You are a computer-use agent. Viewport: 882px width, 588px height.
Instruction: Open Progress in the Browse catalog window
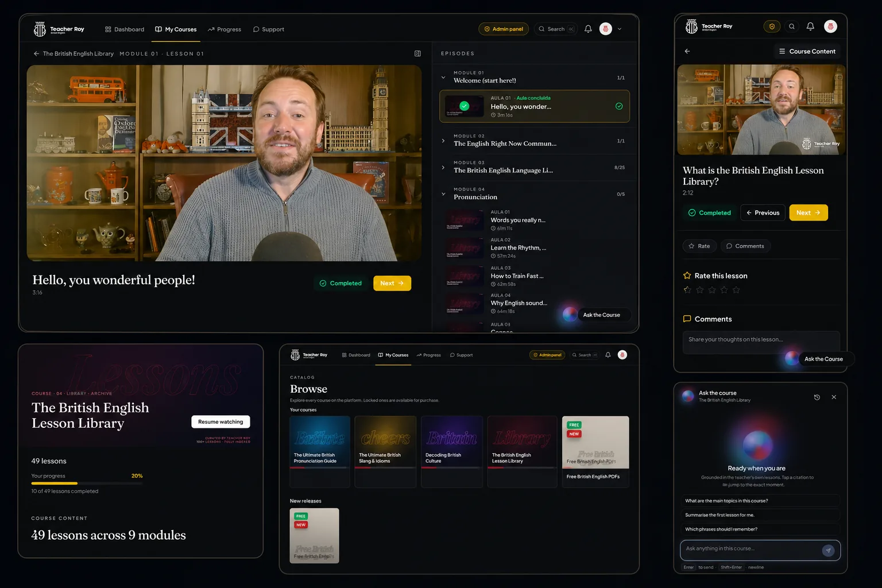[x=429, y=355]
